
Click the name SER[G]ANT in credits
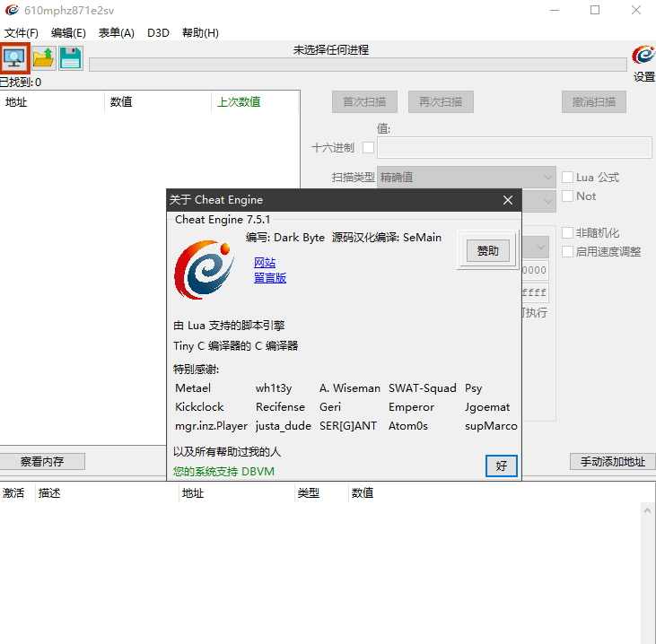348,426
